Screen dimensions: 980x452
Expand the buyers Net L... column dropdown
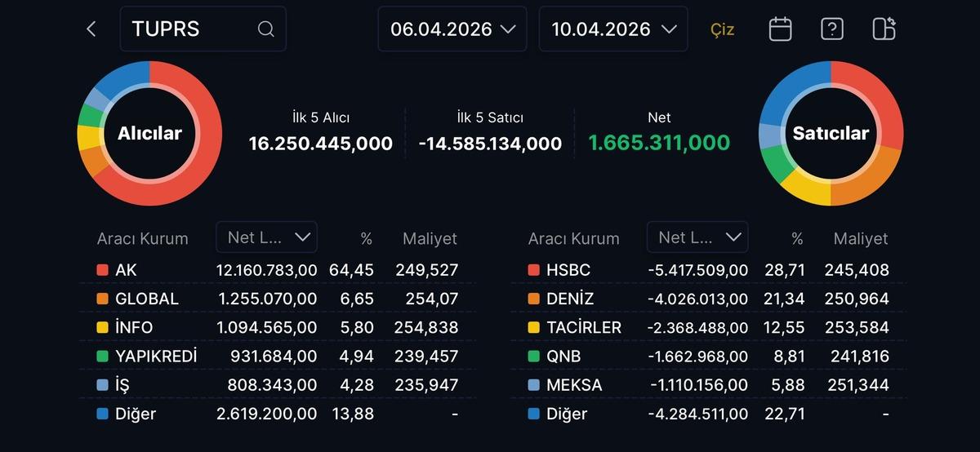(x=267, y=237)
